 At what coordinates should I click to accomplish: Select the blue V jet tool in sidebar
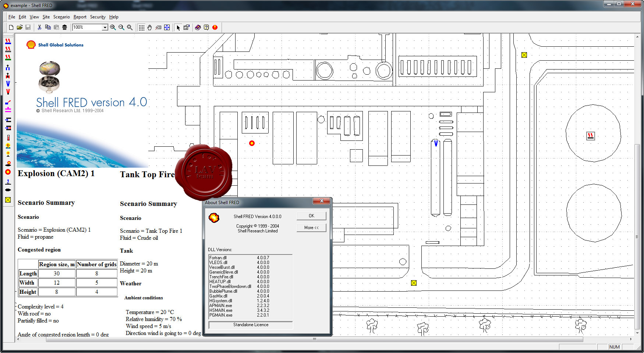8,83
